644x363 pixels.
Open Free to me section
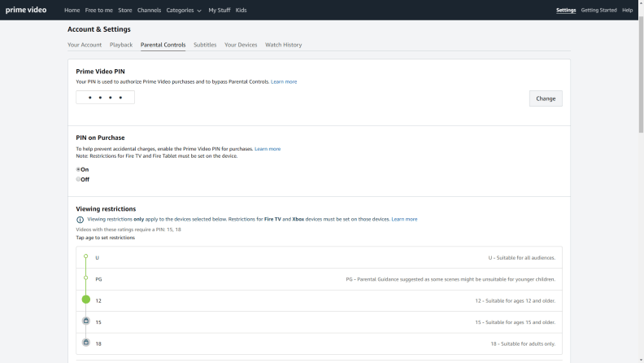[x=98, y=11]
